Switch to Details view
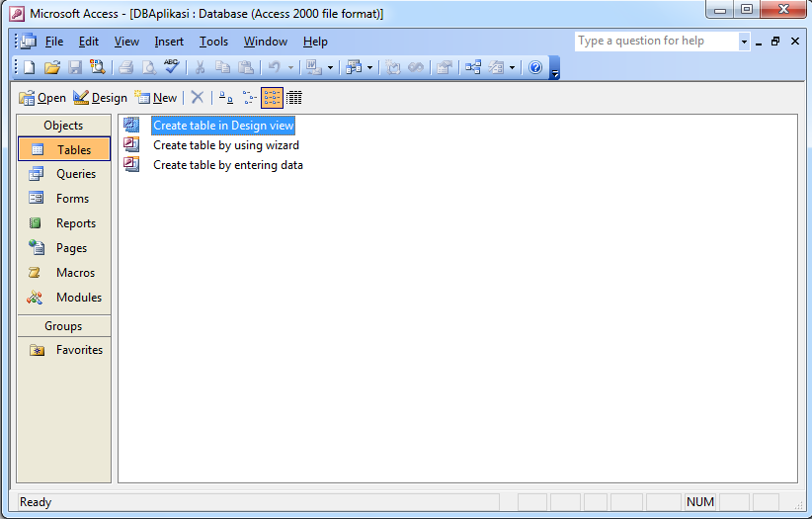Screen dimensions: 812x519 point(294,98)
